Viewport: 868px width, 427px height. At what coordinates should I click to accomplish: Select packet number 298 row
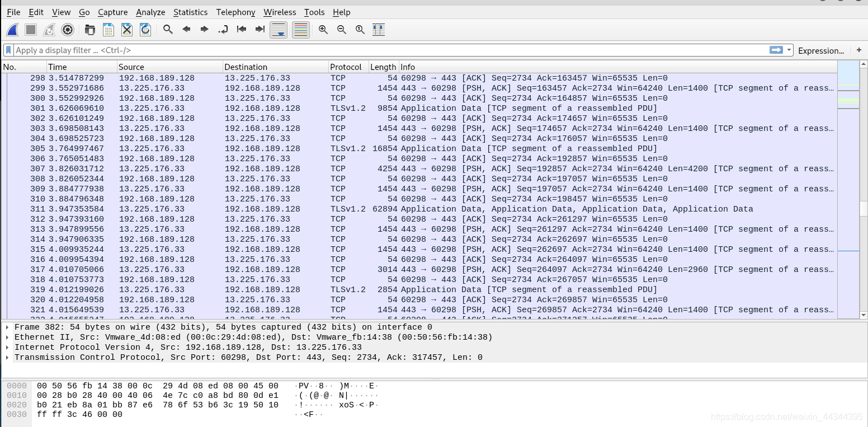[419, 78]
